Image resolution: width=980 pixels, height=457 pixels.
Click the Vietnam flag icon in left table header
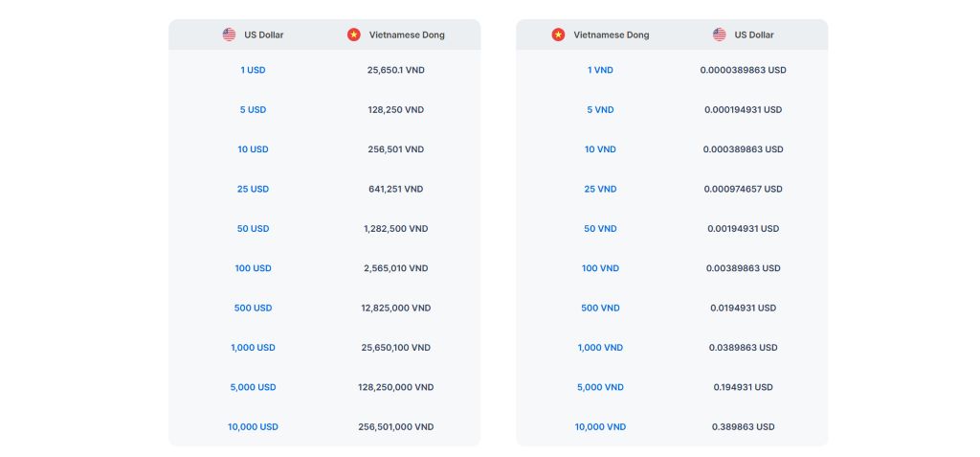pyautogui.click(x=354, y=34)
